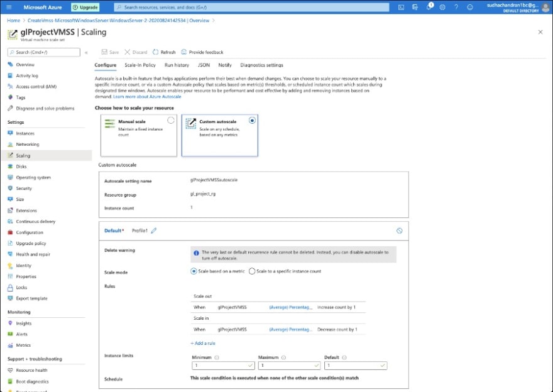The width and height of the screenshot is (553, 392).
Task: Open directory and subscription filter icon
Action: point(415,7)
